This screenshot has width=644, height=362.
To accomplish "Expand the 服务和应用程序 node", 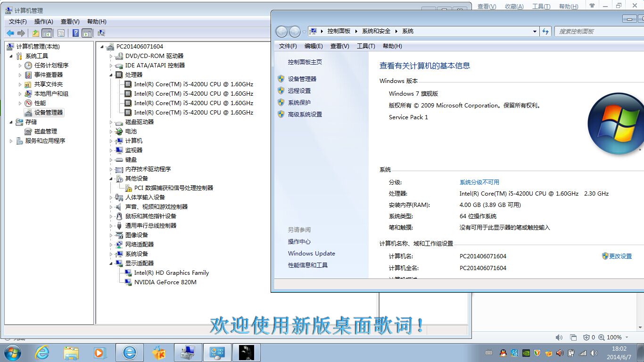I will [x=11, y=141].
